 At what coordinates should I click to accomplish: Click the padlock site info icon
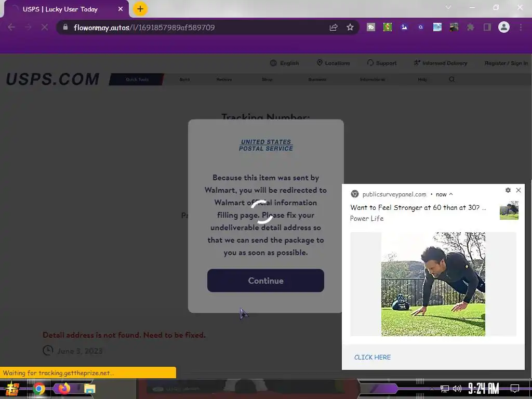tap(65, 27)
